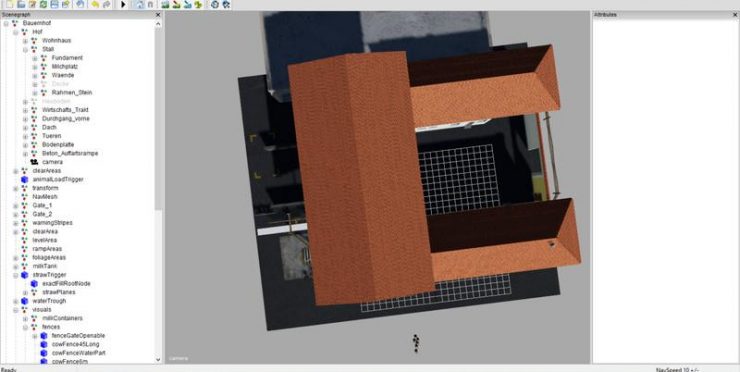This screenshot has height=372, width=740.
Task: Collapse the Stall tree node
Action: [x=25, y=49]
